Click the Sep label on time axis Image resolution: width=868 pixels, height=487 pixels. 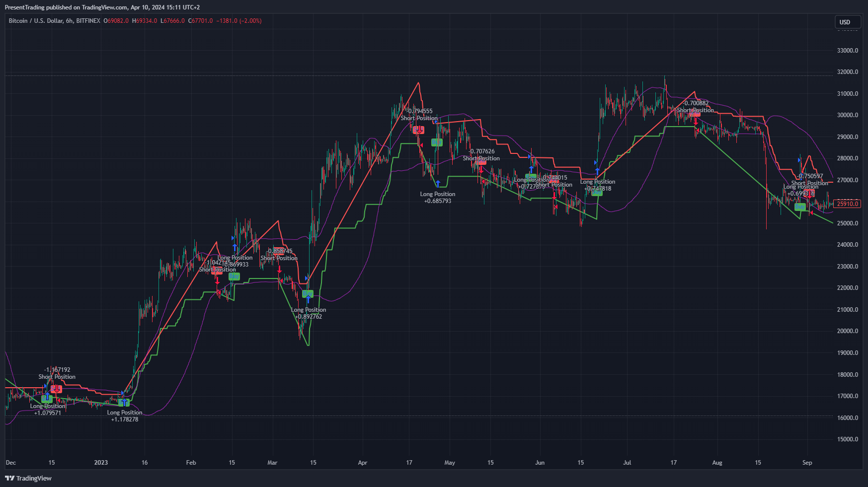click(807, 463)
